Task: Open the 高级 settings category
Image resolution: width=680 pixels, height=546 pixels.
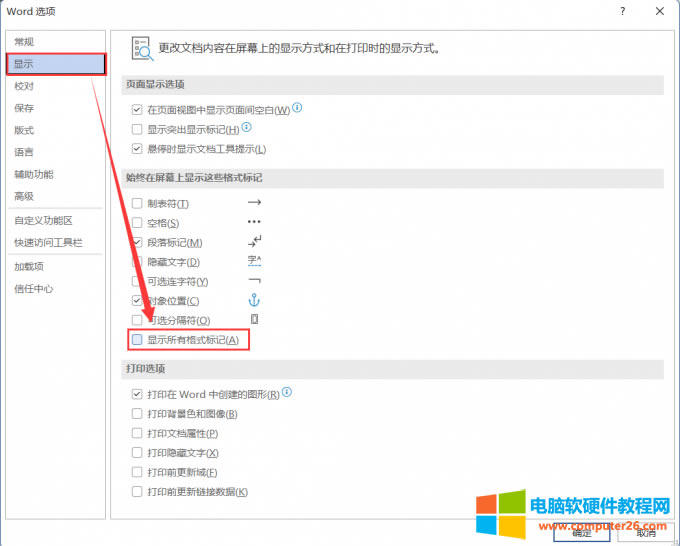Action: 24,196
